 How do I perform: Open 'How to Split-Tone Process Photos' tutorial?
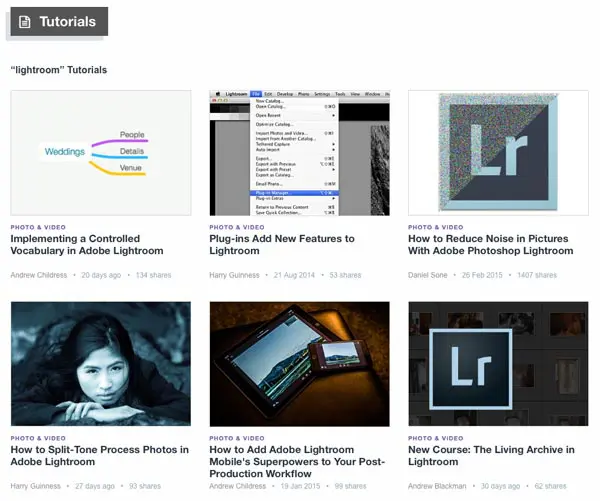click(99, 455)
